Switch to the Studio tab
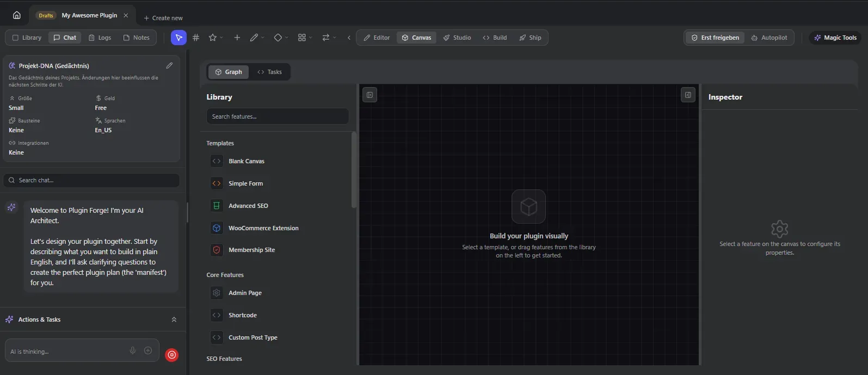Image resolution: width=868 pixels, height=375 pixels. [457, 38]
